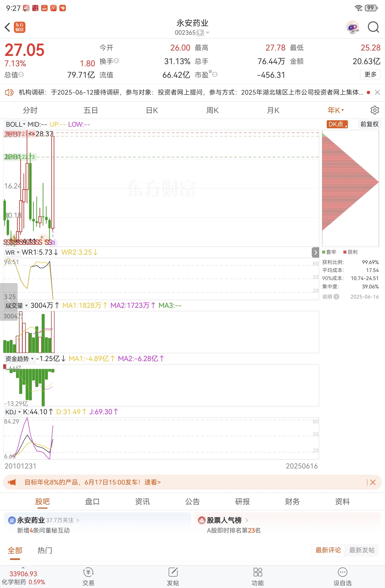Select the 公告 tab

click(x=192, y=502)
